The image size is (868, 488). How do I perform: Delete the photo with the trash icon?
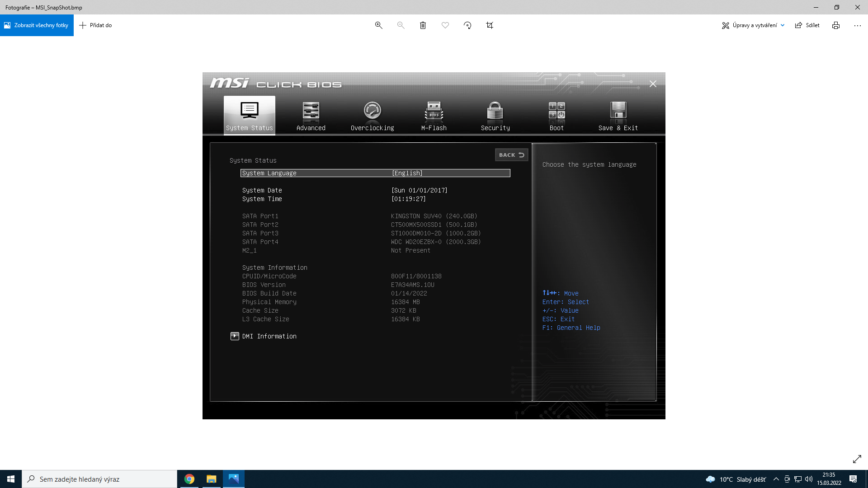coord(423,25)
